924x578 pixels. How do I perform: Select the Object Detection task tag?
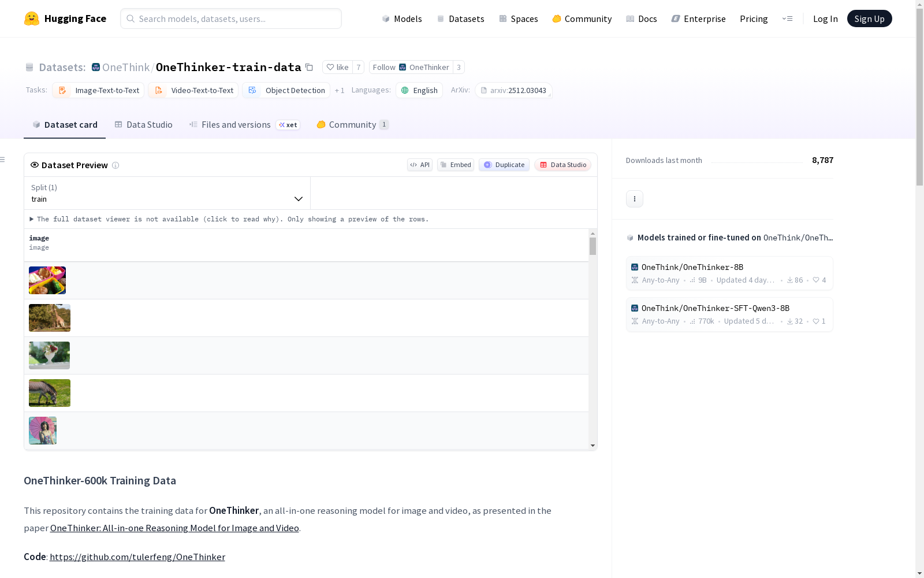[x=286, y=90]
